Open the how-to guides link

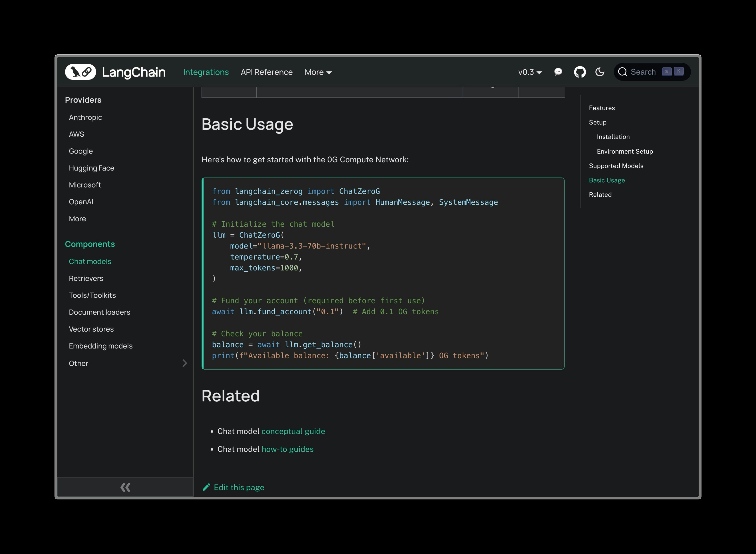click(x=287, y=449)
